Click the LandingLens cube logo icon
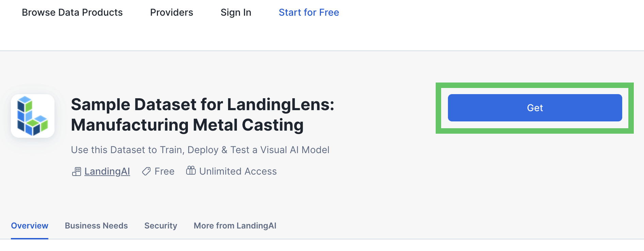644x251 pixels. pyautogui.click(x=33, y=116)
